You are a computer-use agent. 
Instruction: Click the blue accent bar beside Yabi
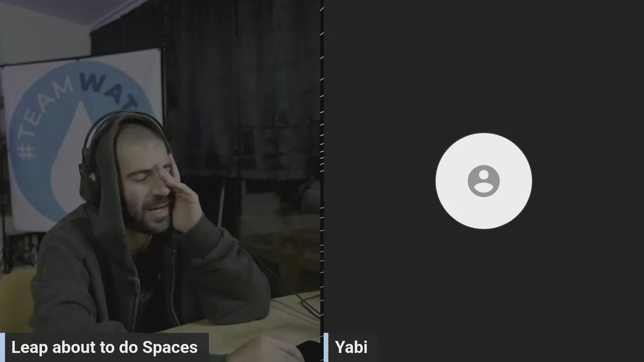[326, 347]
